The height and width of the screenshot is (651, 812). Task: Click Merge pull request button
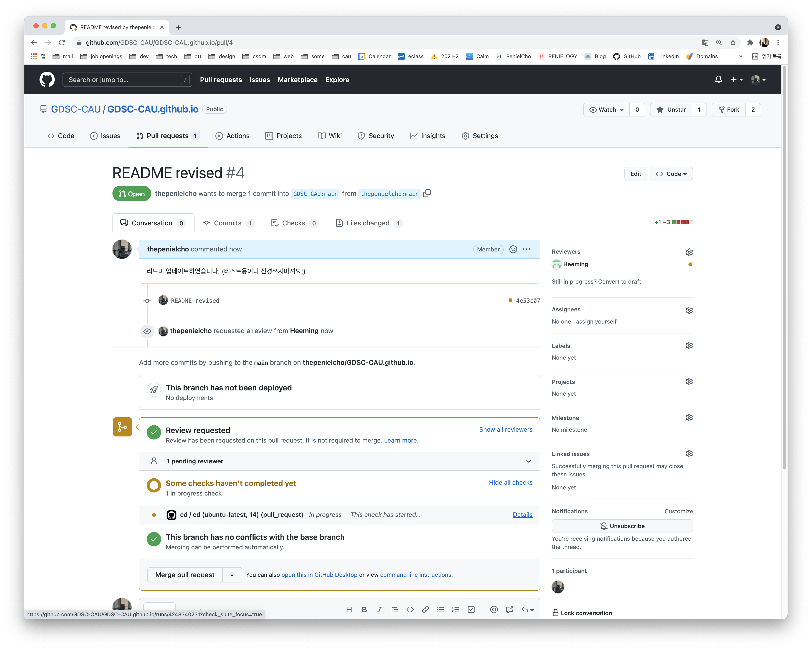(x=185, y=575)
